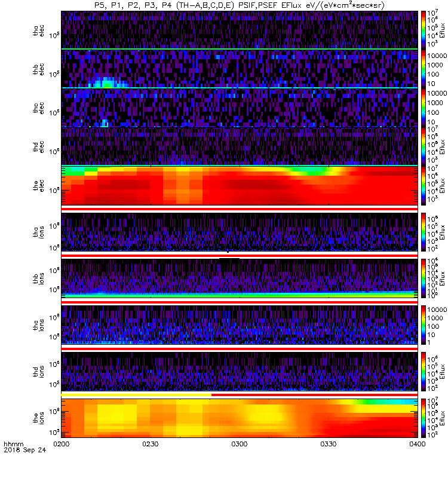Select the 0230 time tick label
448x478 pixels.
pos(151,444)
